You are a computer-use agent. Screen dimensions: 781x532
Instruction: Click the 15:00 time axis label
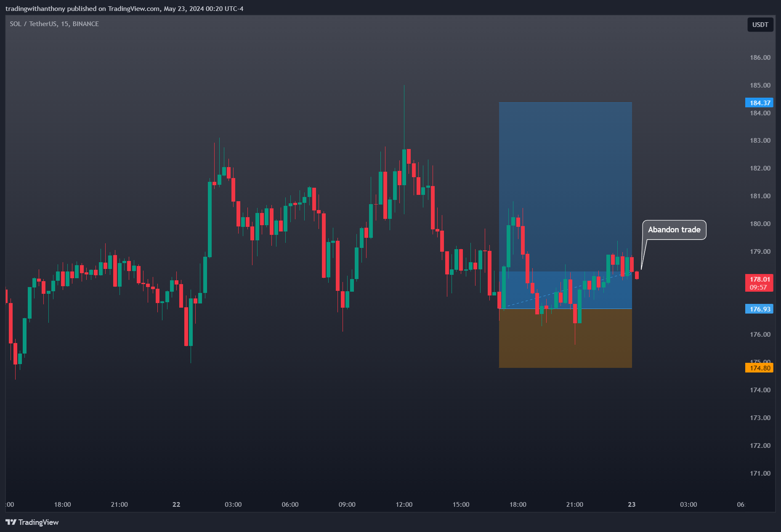click(461, 504)
